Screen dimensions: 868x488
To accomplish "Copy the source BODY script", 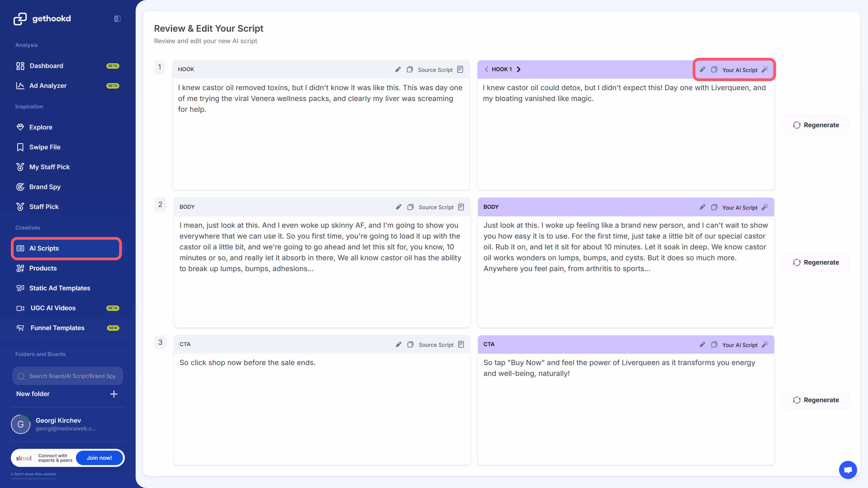I will (x=410, y=207).
